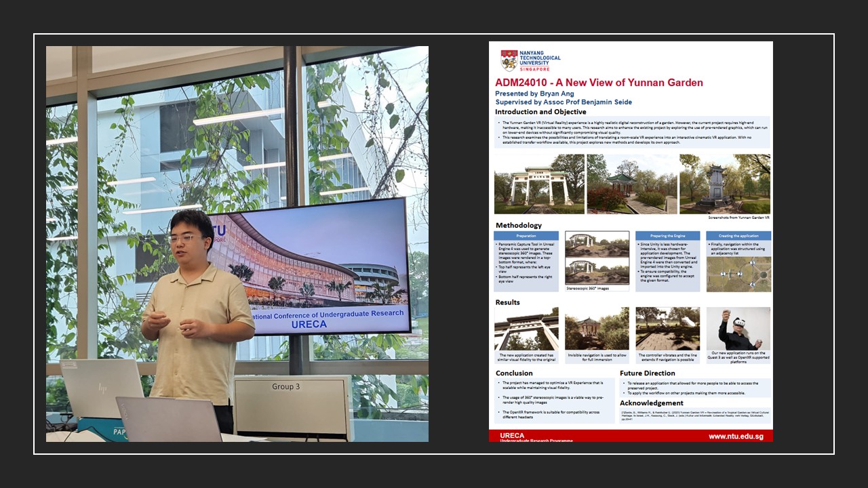
Task: Click the poster title 'ADM24010 - A New View of Yunnan Garden'
Action: [x=599, y=83]
